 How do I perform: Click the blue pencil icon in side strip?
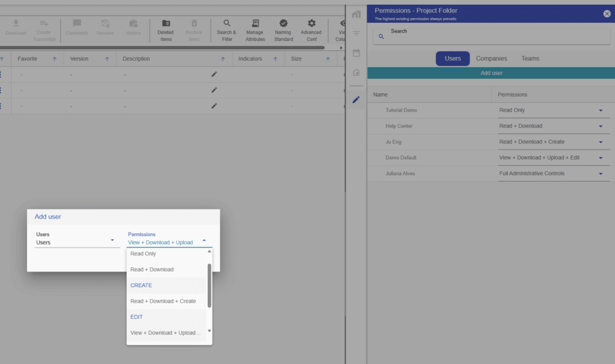(x=356, y=100)
